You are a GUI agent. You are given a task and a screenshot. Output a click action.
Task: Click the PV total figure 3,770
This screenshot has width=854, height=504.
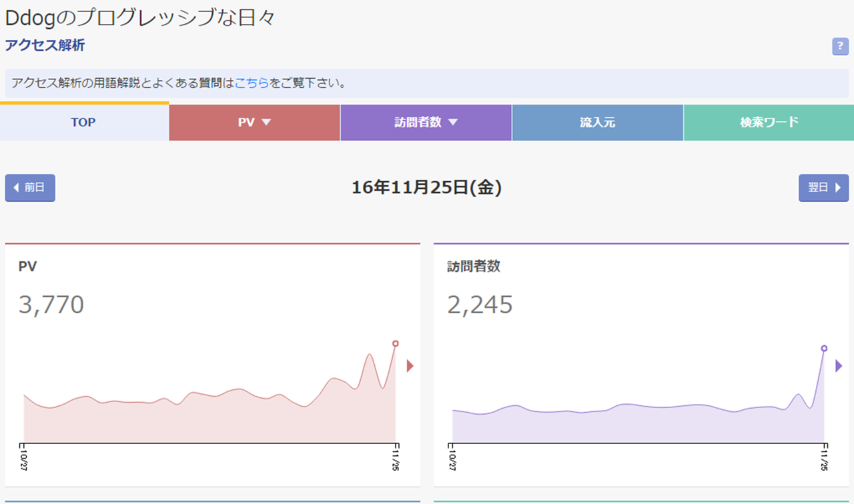pos(49,303)
